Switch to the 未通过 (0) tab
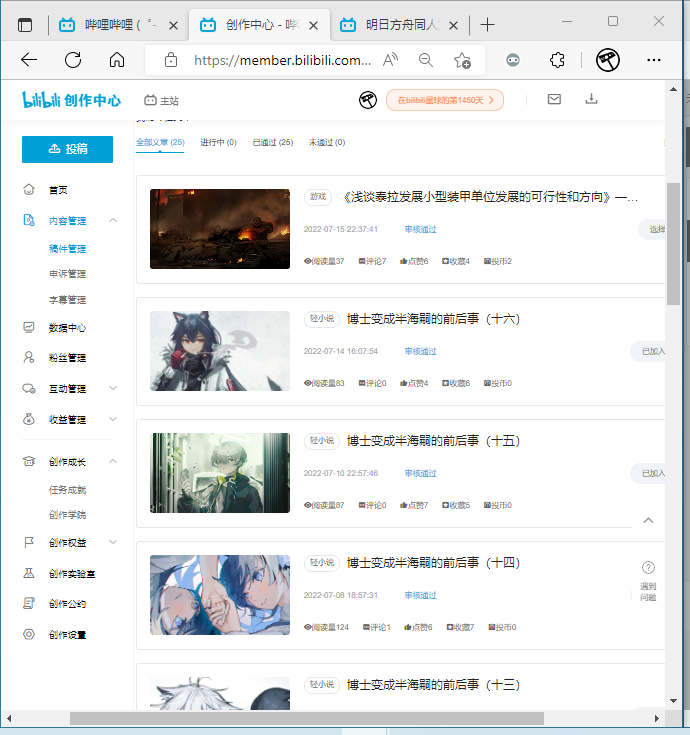Image resolution: width=690 pixels, height=735 pixels. click(x=327, y=143)
